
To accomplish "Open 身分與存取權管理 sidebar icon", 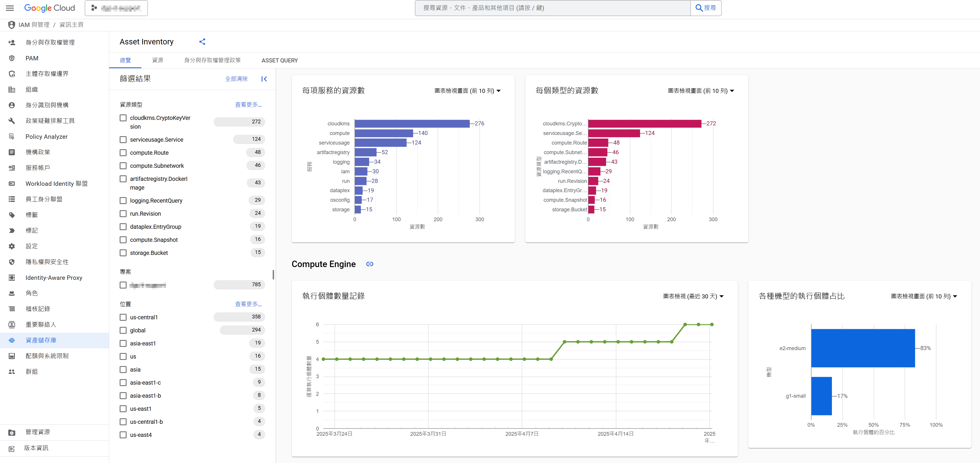I will (12, 43).
